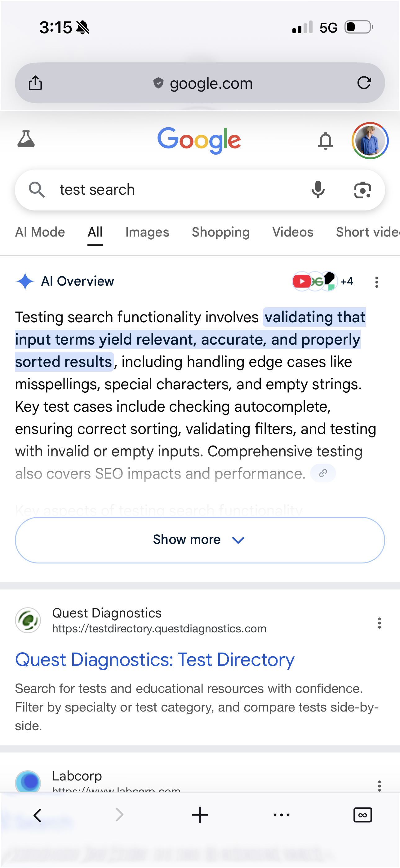Open Google notifications bell
Screen dimensions: 400x868
pos(325,141)
